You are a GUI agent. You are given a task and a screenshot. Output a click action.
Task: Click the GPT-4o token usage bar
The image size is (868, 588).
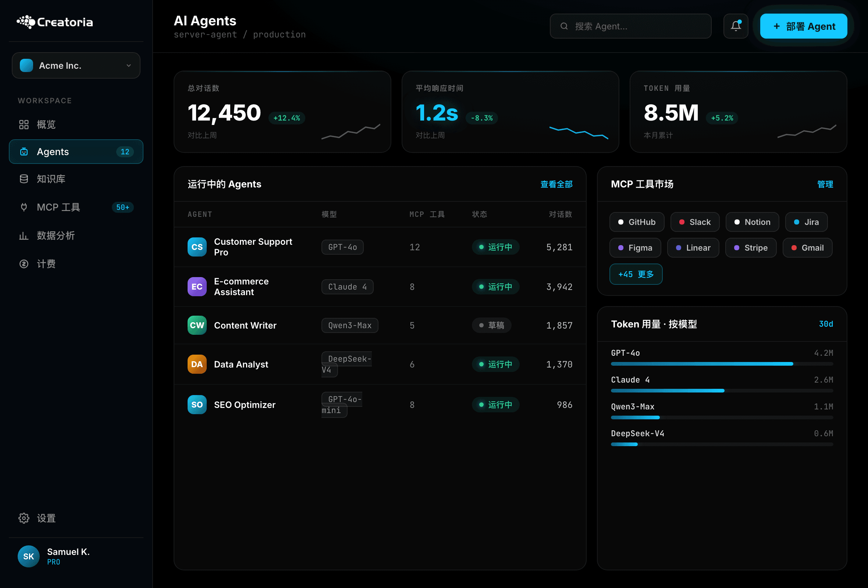(x=722, y=364)
